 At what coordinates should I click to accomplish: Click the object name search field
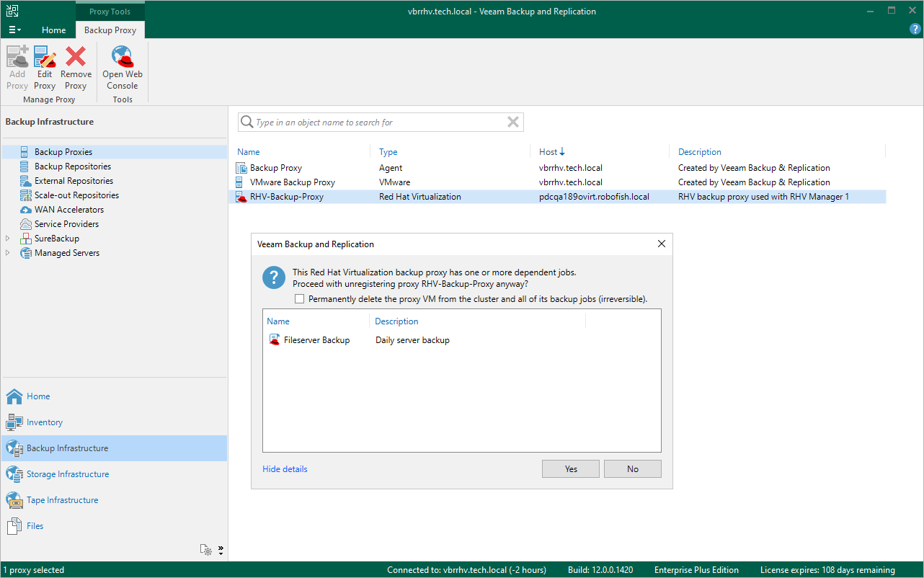381,123
